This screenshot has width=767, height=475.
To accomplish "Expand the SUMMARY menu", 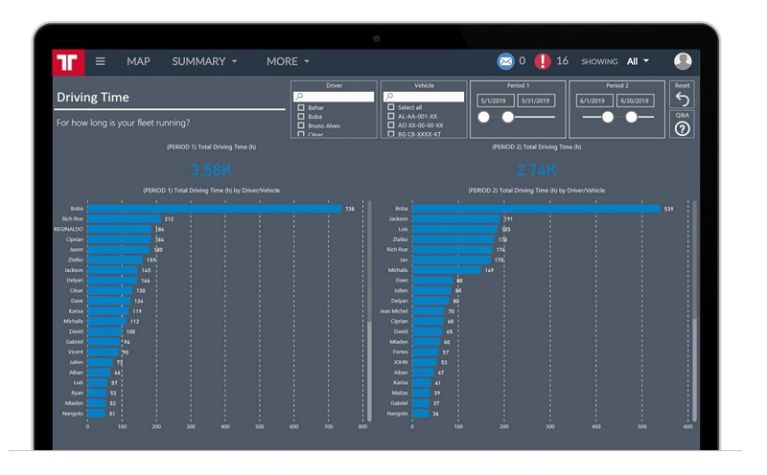I will coord(204,61).
